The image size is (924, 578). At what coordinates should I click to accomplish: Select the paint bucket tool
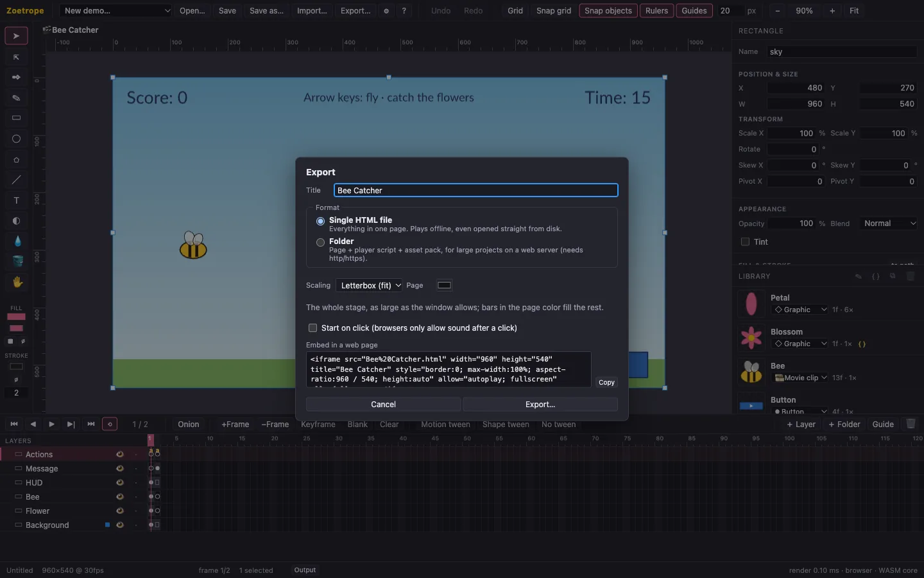(16, 261)
